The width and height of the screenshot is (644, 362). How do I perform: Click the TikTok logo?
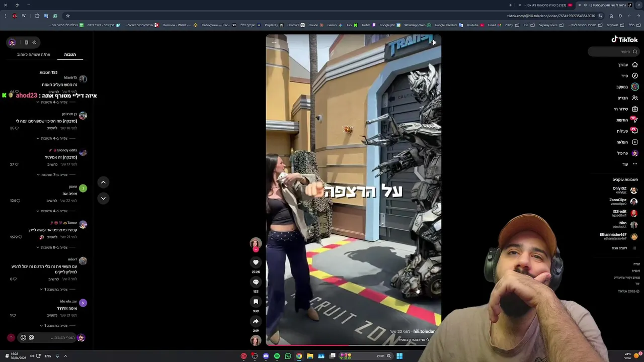[x=624, y=40]
